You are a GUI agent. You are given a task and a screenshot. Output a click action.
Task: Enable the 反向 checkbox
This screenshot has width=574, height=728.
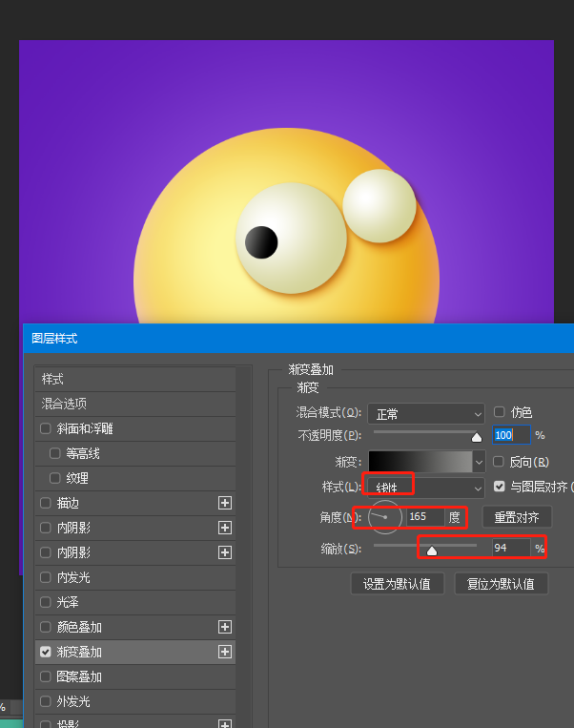499,462
